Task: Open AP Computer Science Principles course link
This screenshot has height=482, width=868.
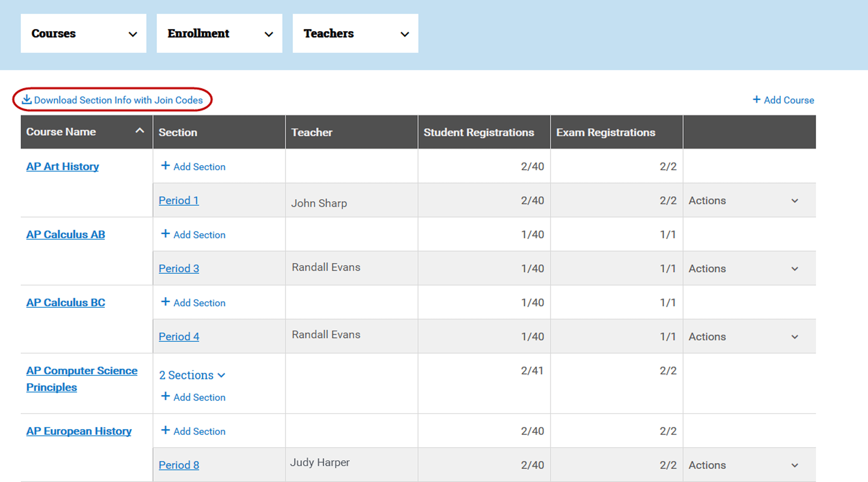Action: (82, 371)
